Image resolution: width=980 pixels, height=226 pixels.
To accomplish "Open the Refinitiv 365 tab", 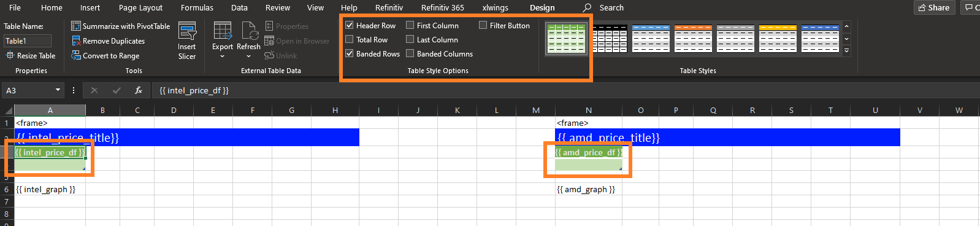I will click(443, 8).
